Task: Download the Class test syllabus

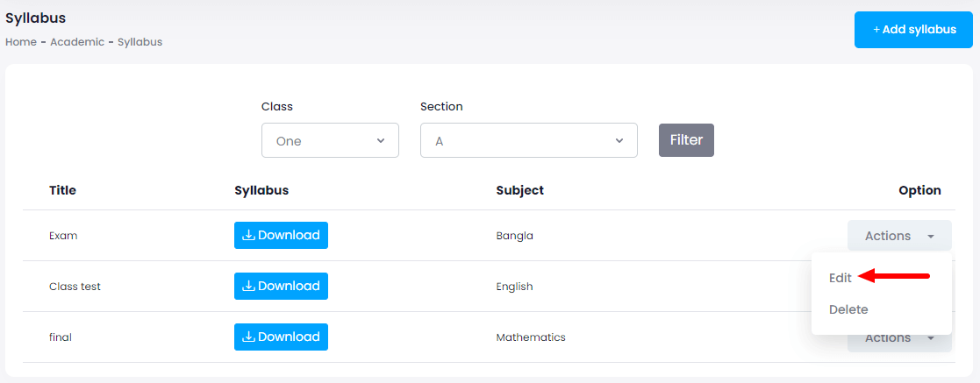Action: (281, 287)
